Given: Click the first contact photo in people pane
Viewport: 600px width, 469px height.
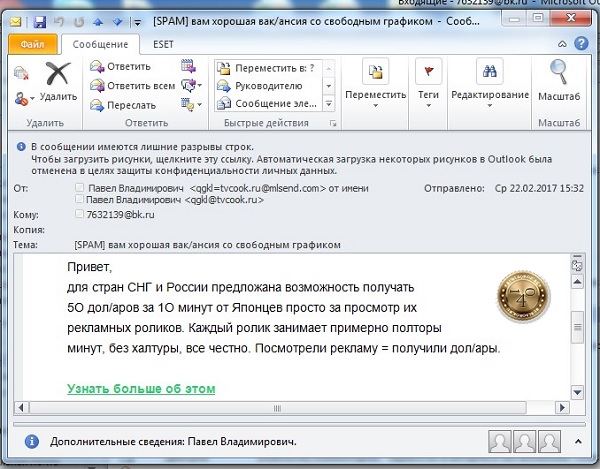Looking at the screenshot, I should [500, 441].
